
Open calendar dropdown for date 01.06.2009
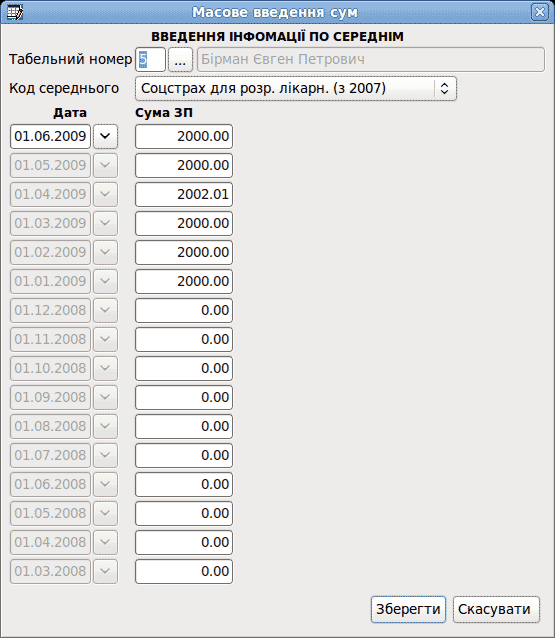[105, 136]
